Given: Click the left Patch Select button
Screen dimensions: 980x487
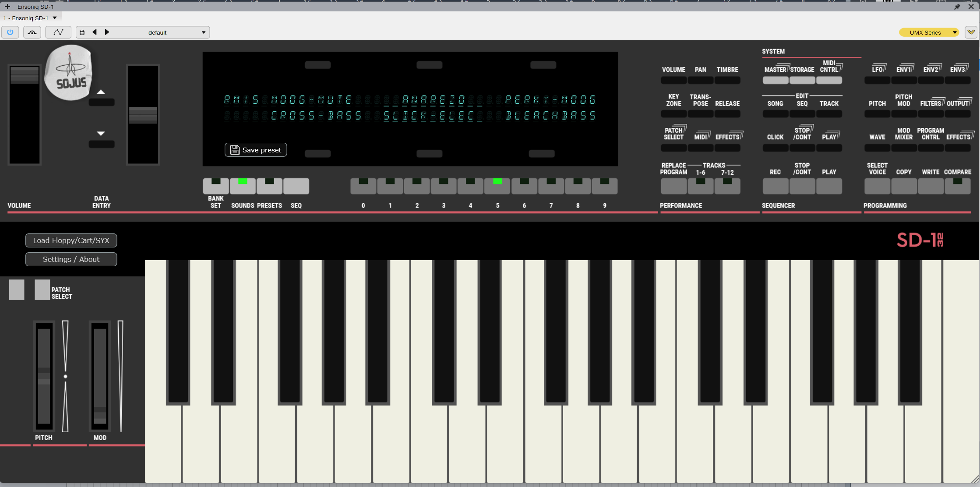Looking at the screenshot, I should tap(17, 290).
